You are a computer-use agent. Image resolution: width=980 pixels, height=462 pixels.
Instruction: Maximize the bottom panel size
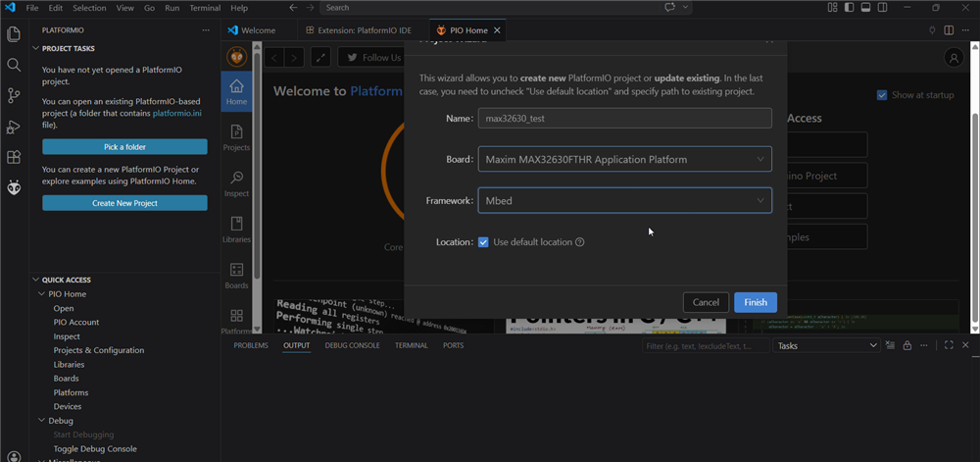(949, 345)
